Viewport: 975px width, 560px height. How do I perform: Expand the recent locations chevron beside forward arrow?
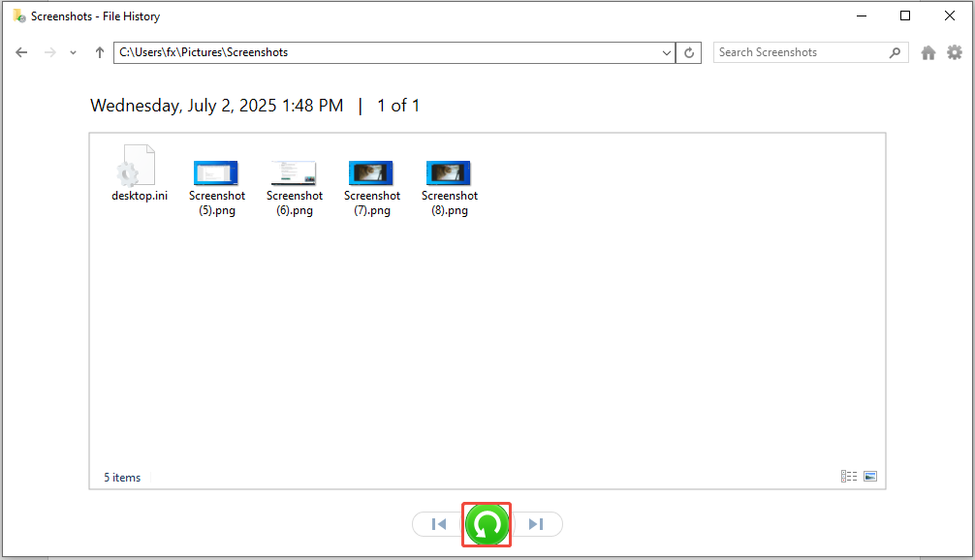[73, 52]
